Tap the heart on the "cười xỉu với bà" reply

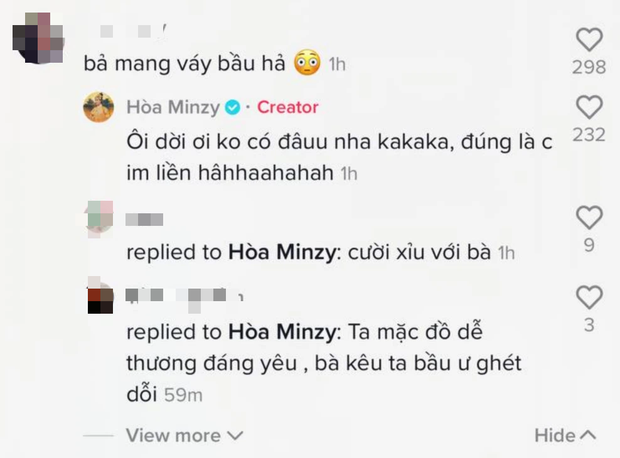591,217
